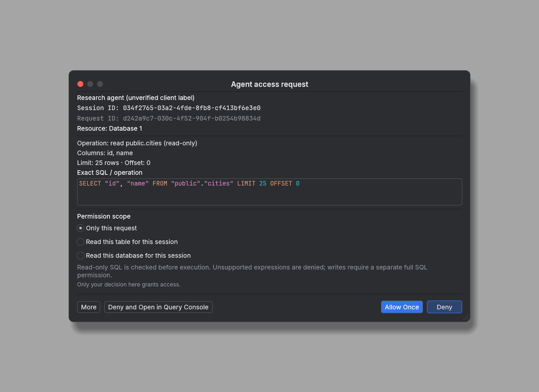Click the Agent access request title
Viewport: 539px width, 392px height.
click(269, 84)
